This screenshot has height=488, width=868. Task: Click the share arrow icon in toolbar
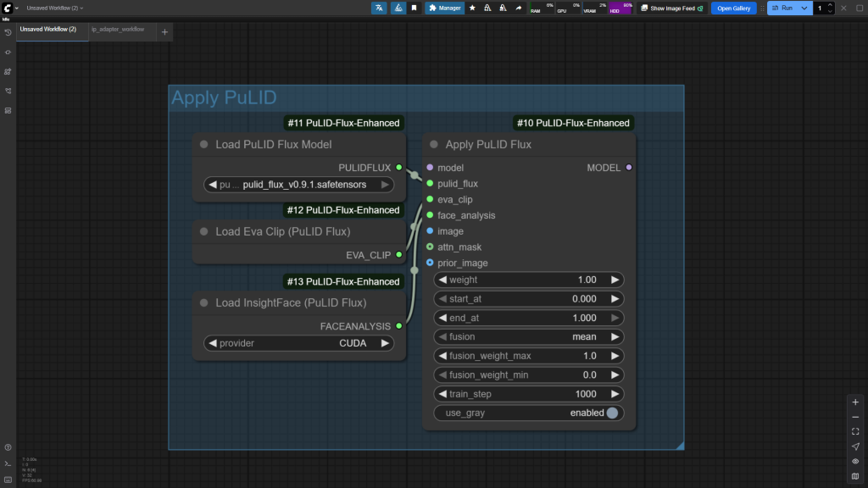point(518,8)
